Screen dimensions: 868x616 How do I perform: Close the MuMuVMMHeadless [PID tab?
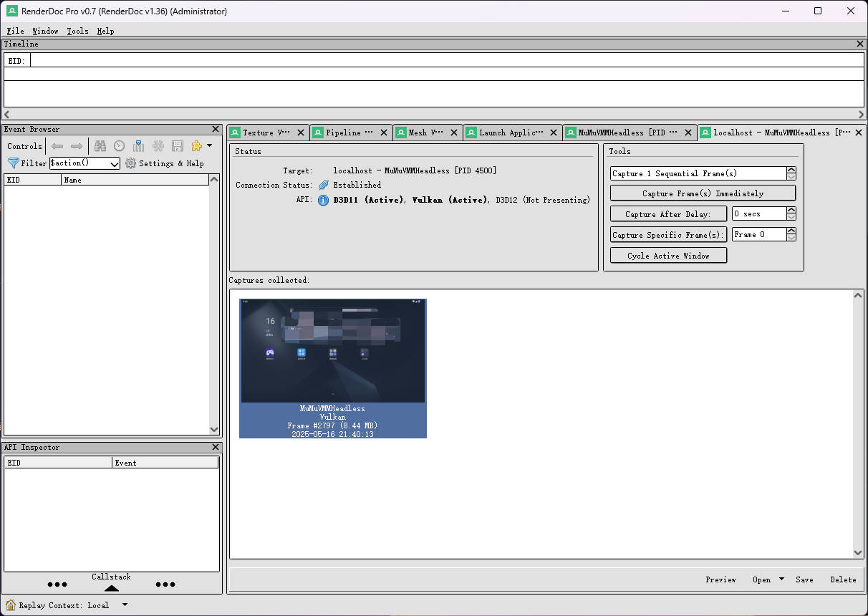coord(688,133)
